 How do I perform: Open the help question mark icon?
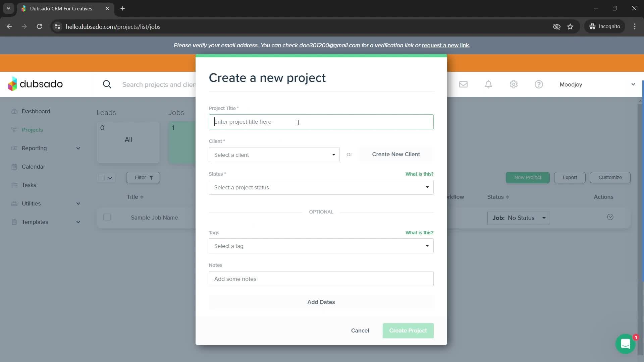[x=539, y=84]
